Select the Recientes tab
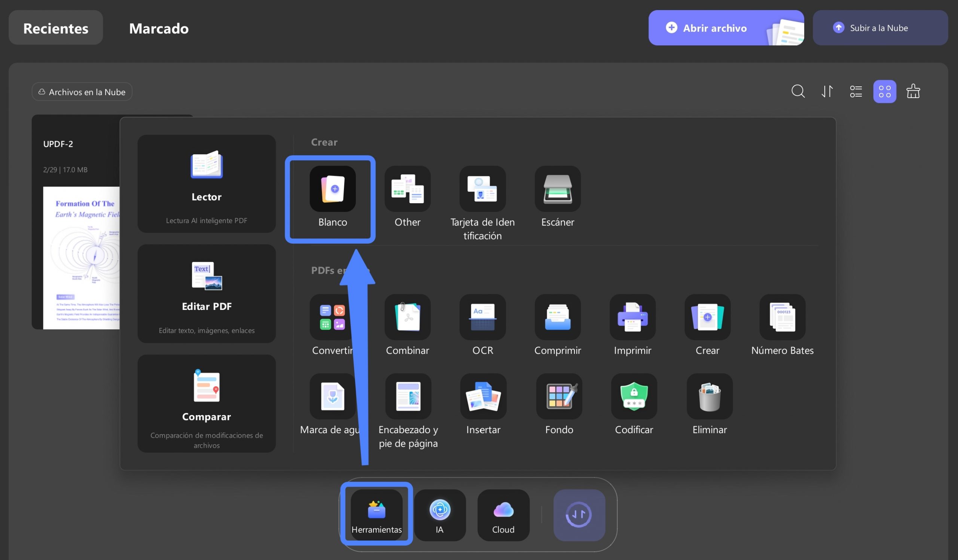The width and height of the screenshot is (958, 560). coord(56,28)
